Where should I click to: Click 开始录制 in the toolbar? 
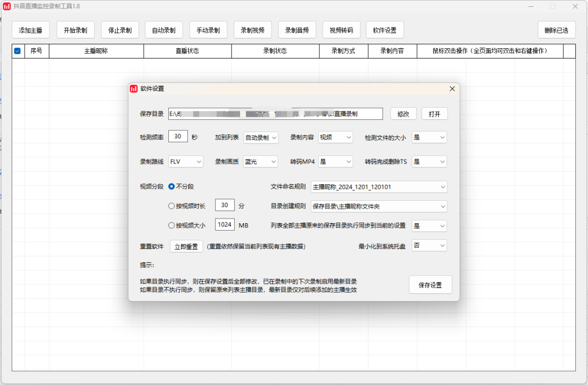click(x=75, y=30)
